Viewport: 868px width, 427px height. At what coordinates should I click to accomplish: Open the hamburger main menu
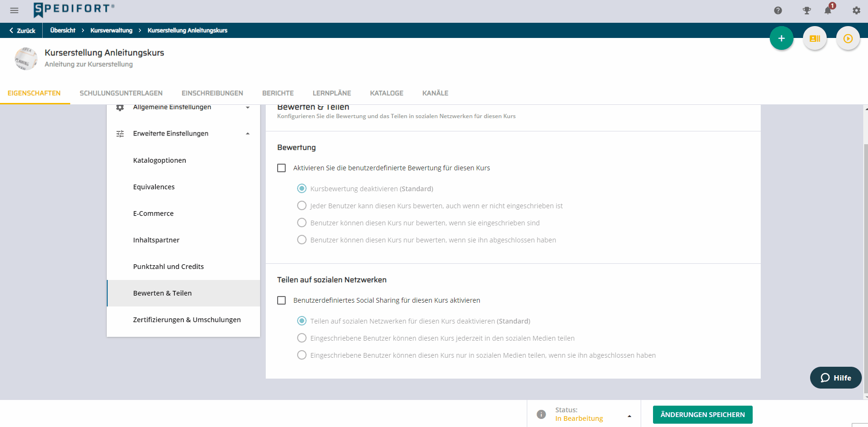14,10
